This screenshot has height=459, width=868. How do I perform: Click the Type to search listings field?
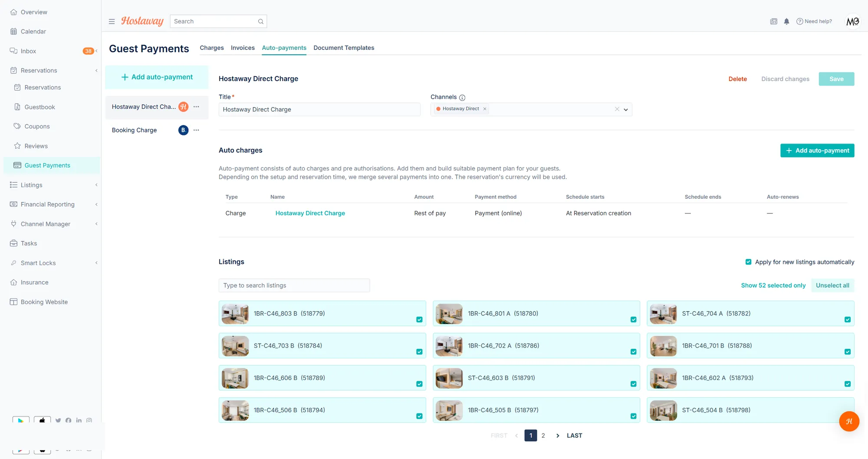point(294,285)
